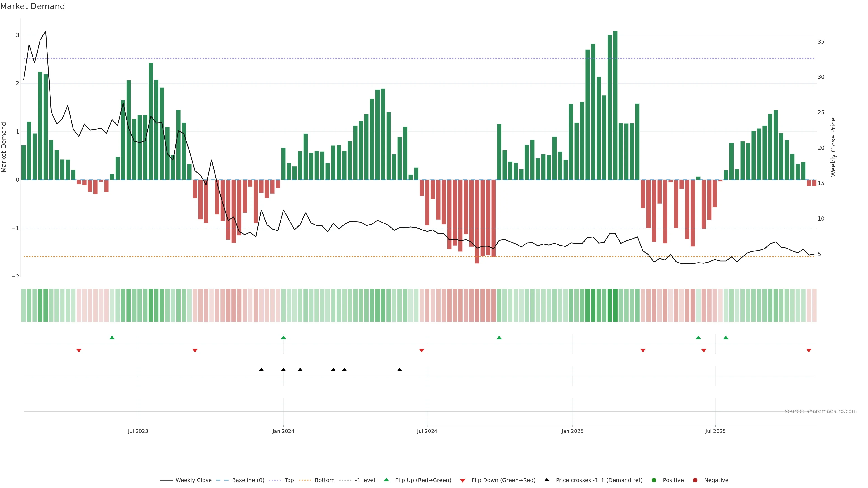Hide the Top dotted line via legend

point(289,480)
